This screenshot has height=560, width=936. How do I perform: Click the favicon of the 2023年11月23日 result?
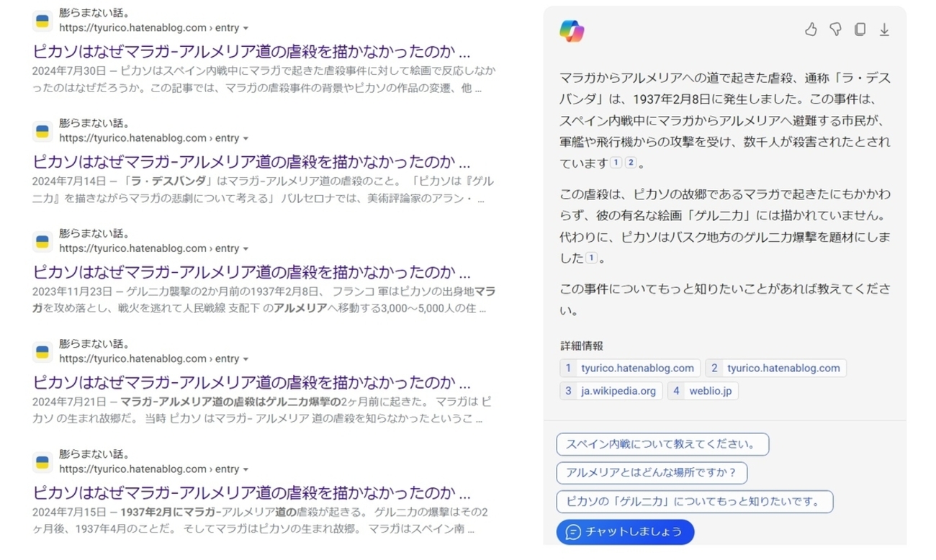pos(42,242)
